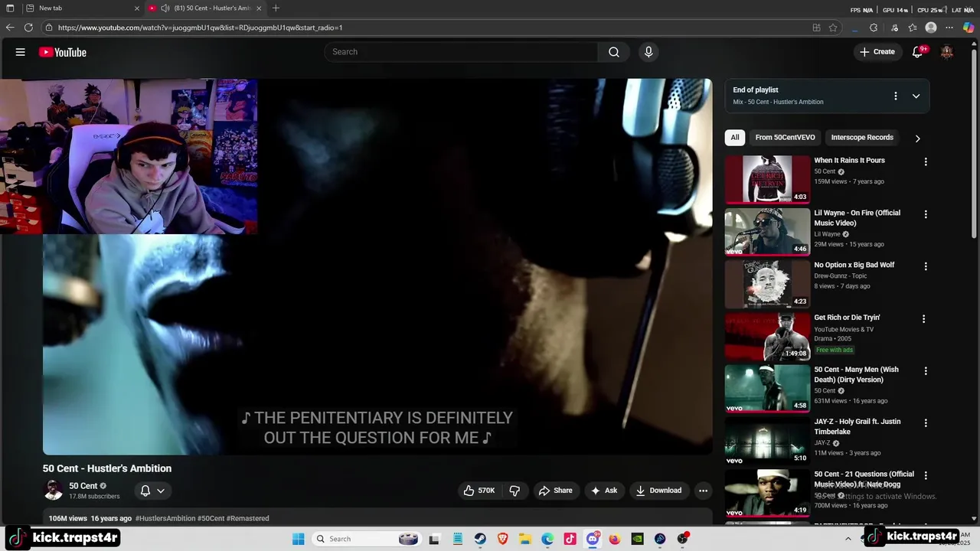Open options for When It Rains It Pours

(x=926, y=161)
